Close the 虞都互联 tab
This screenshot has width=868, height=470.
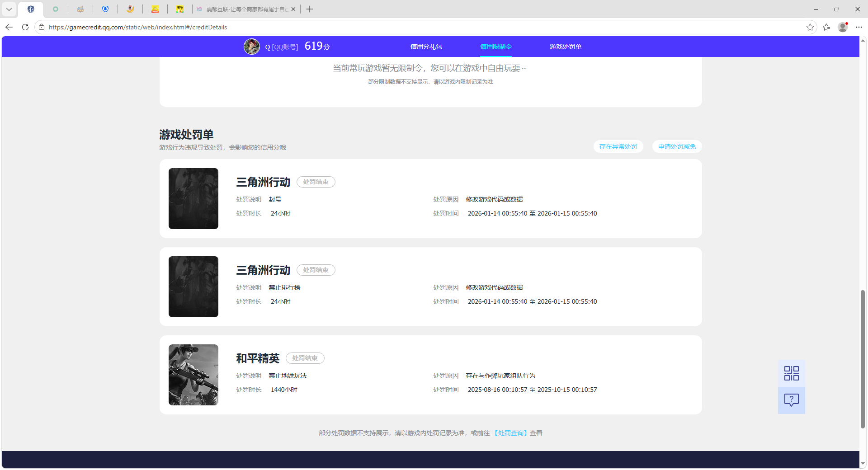(x=293, y=9)
